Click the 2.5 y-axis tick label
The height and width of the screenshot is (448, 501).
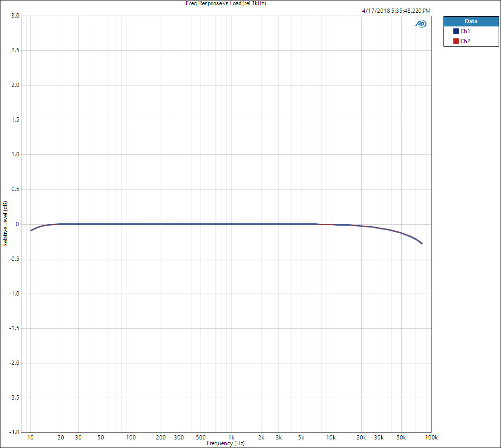pos(15,50)
